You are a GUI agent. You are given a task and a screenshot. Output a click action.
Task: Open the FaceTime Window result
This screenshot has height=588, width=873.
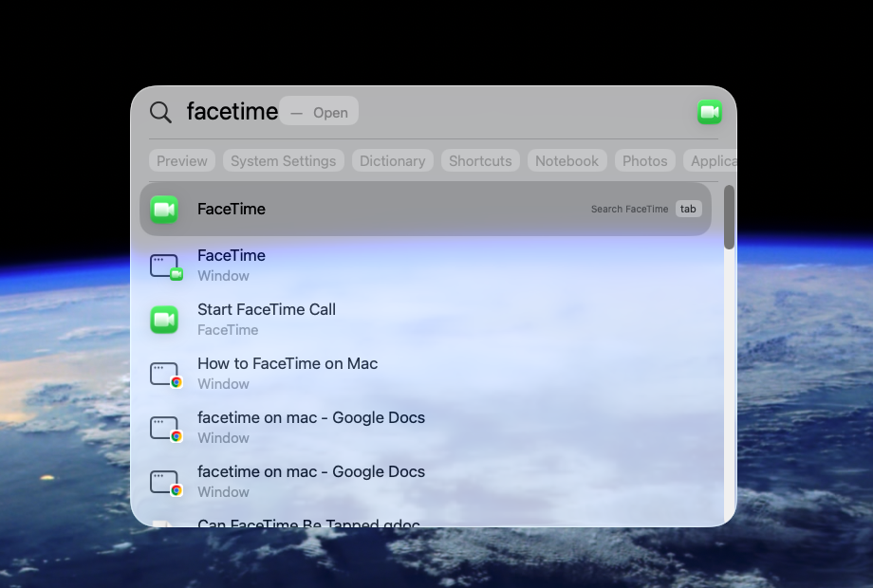(x=425, y=266)
